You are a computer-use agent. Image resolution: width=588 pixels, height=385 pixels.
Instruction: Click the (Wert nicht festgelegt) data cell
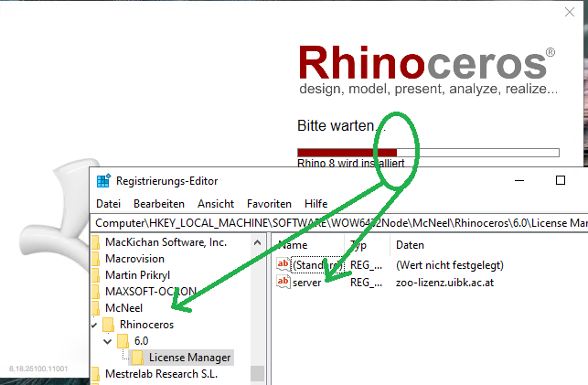click(x=450, y=265)
